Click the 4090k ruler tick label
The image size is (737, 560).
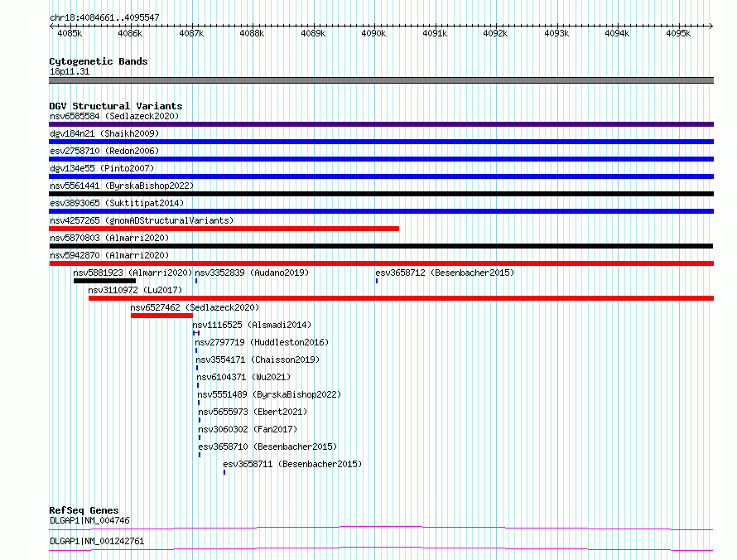tap(373, 33)
